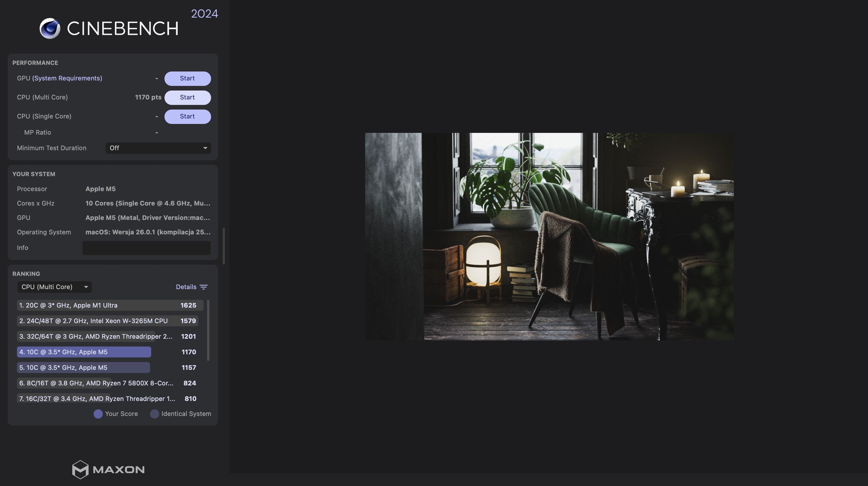Viewport: 868px width, 486px height.
Task: Click the ranking list scrollbar
Action: point(208,331)
